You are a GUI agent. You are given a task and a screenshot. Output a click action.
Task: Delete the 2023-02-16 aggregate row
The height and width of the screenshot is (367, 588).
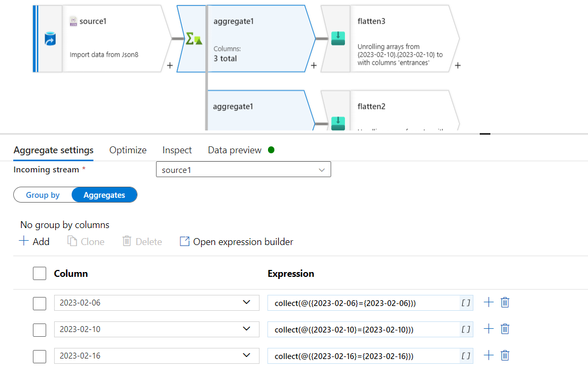tap(505, 355)
